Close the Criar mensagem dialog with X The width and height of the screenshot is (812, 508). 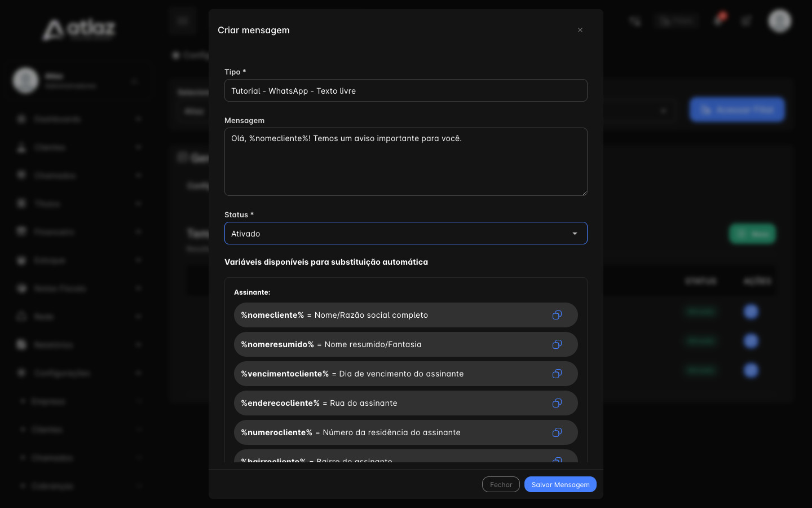(x=580, y=30)
